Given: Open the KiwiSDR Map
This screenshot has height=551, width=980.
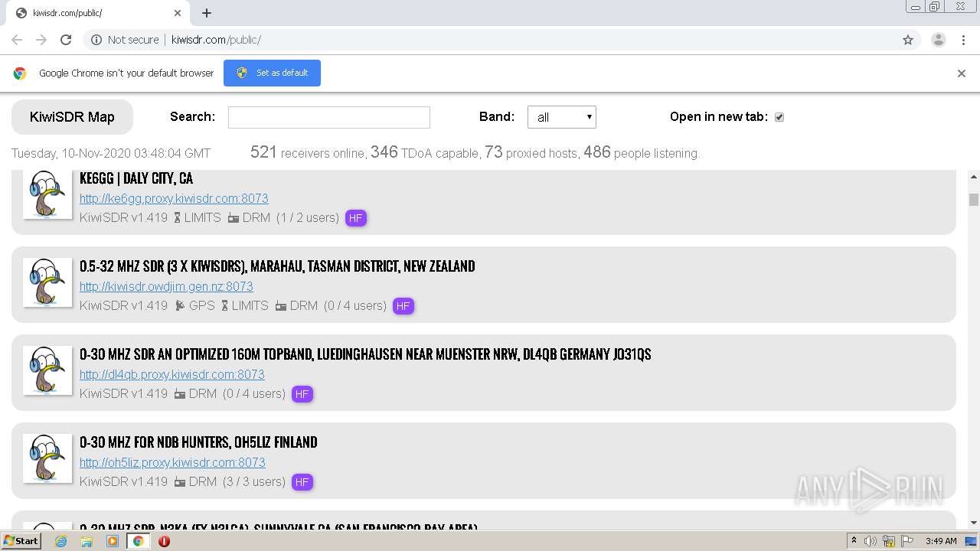Looking at the screenshot, I should (x=72, y=117).
